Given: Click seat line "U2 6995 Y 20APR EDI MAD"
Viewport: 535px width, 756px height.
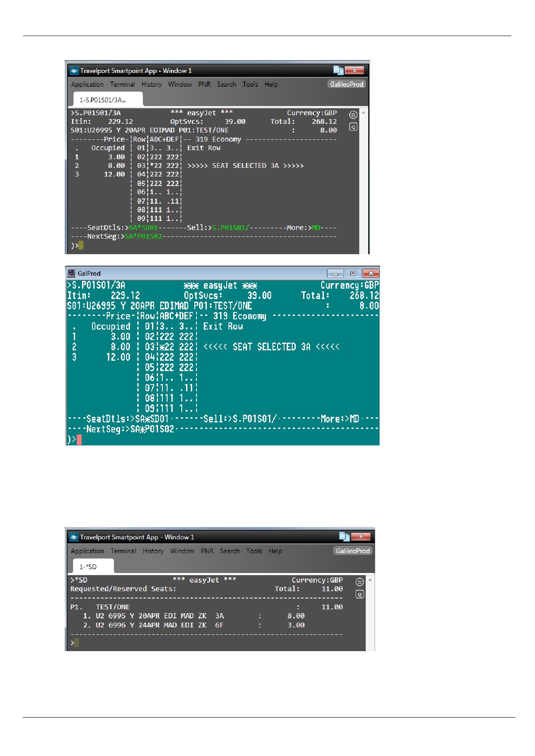Looking at the screenshot, I should [194, 616].
